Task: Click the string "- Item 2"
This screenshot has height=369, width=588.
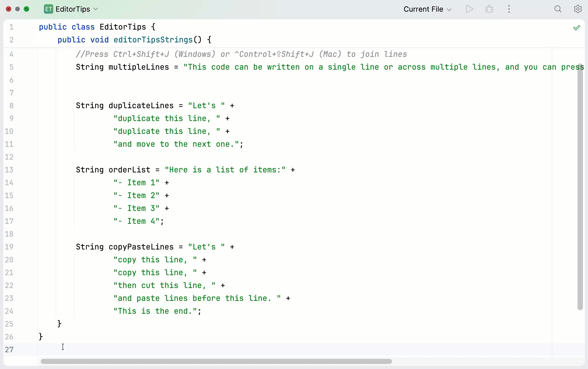Action: (x=136, y=196)
